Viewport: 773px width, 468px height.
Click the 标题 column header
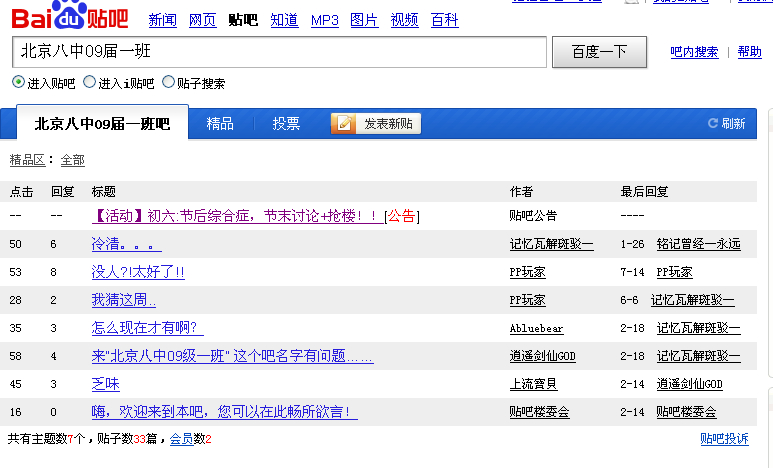click(x=104, y=191)
